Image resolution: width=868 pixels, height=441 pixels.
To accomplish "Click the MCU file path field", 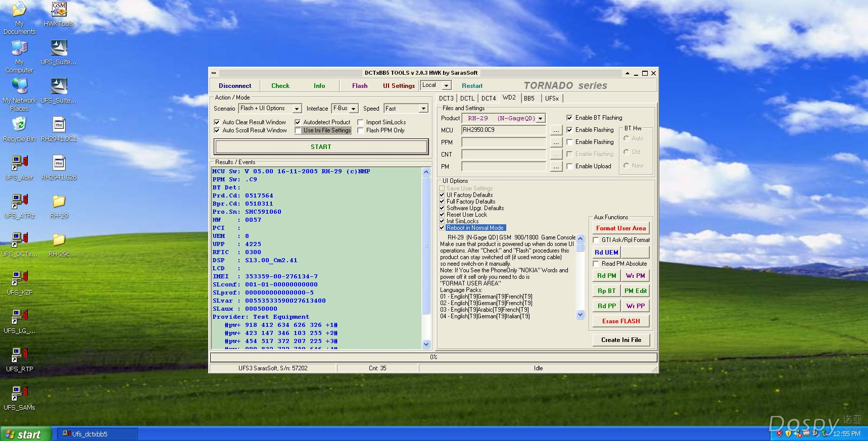I will pyautogui.click(x=504, y=130).
